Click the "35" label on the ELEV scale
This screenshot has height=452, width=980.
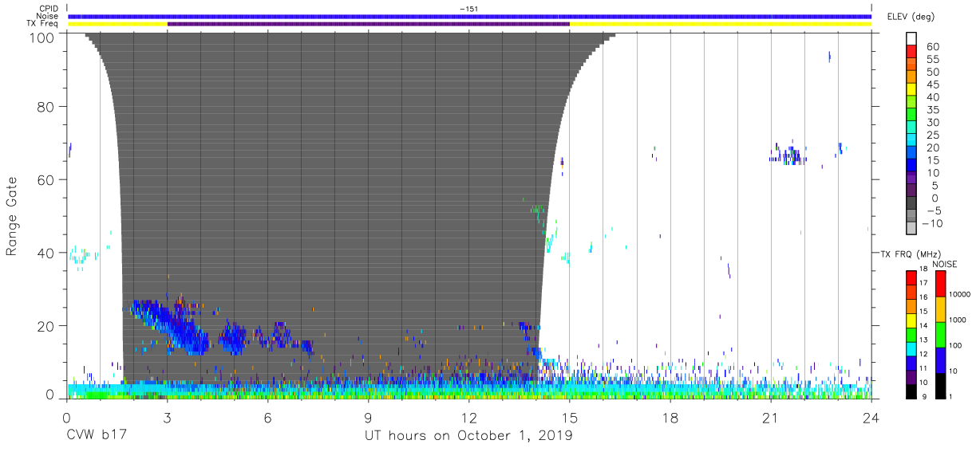point(931,110)
